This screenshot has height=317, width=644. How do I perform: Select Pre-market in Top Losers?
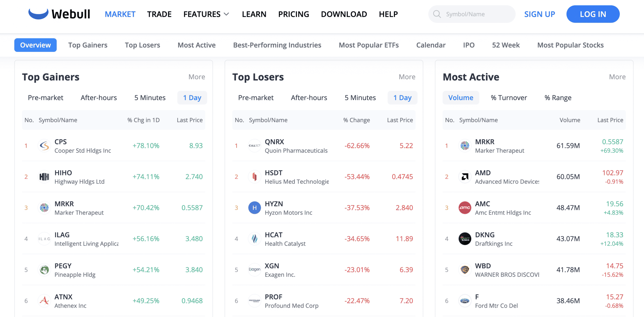(x=256, y=98)
